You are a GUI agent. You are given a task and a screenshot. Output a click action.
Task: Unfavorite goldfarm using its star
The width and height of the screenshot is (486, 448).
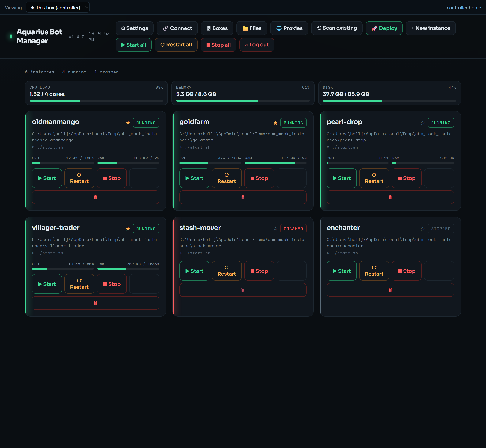(x=275, y=123)
